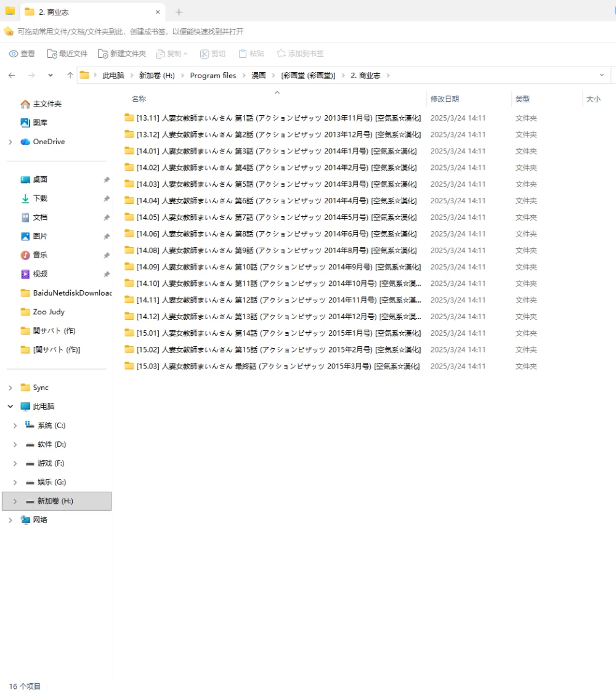
Task: Unpin 桌面 via its pin icon
Action: 107,179
